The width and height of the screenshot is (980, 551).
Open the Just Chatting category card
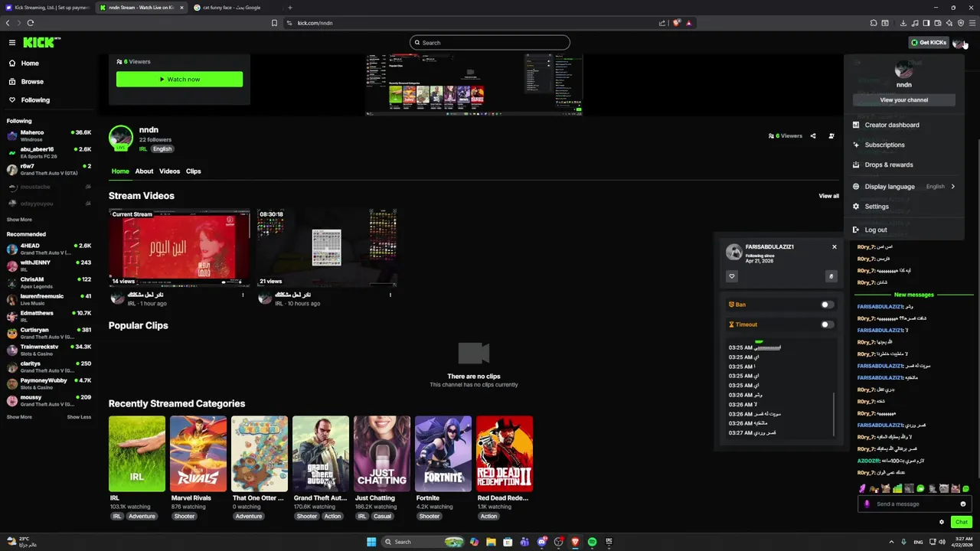tap(382, 454)
